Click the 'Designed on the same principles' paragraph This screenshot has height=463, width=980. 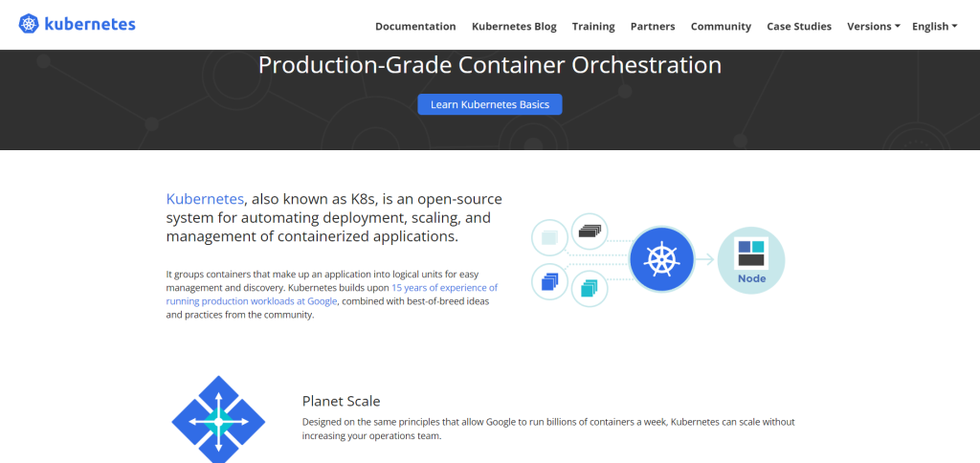pyautogui.click(x=548, y=429)
